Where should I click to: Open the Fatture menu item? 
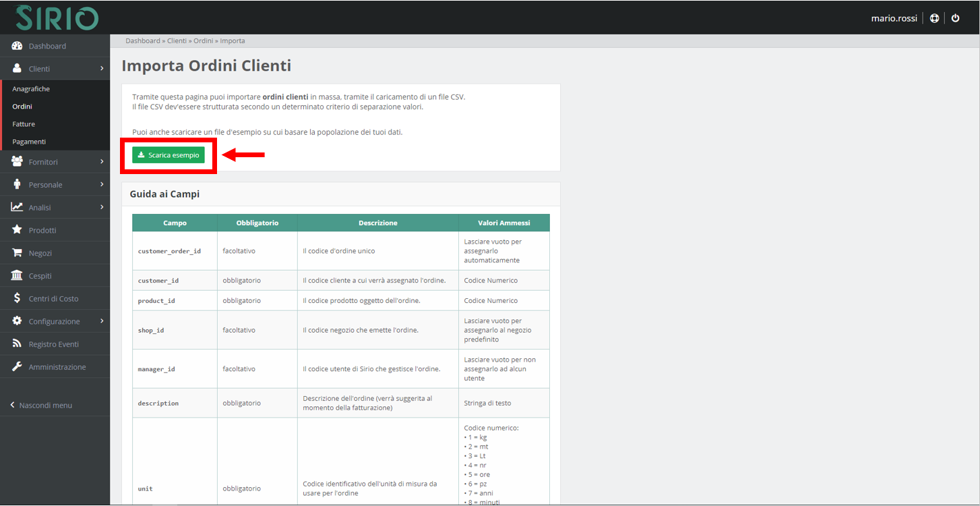25,123
